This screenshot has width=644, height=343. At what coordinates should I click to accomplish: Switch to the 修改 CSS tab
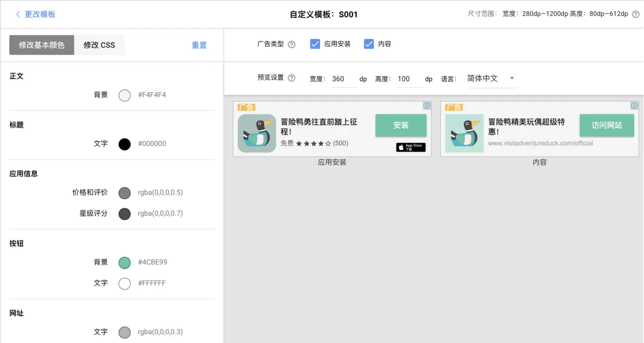99,45
